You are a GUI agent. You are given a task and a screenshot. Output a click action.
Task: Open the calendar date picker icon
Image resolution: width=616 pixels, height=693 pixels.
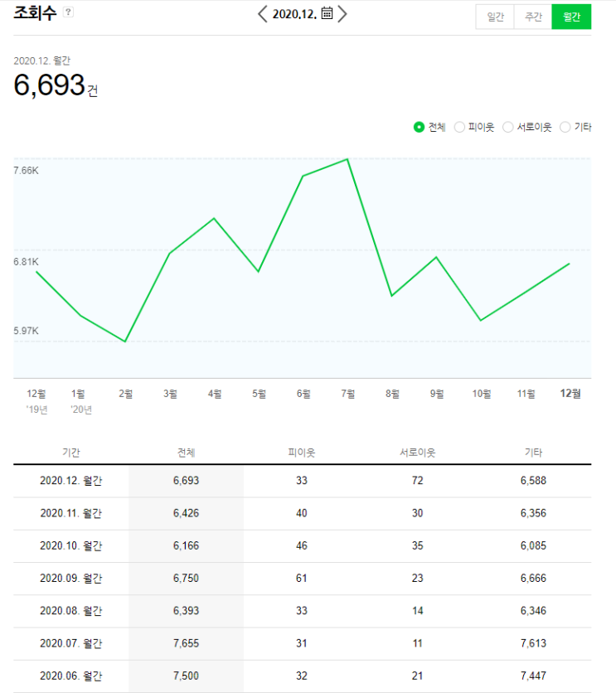(327, 13)
